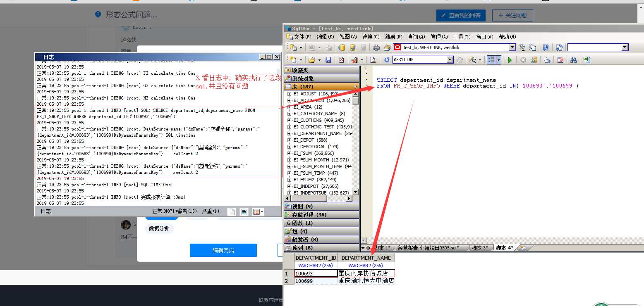Click the database with green plus icon
The height and width of the screenshot is (306, 644).
coord(534,60)
